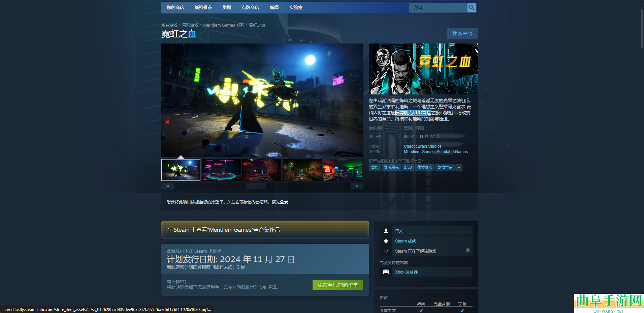Click the Steam achievements star icon
The width and height of the screenshot is (644, 313).
pyautogui.click(x=386, y=241)
